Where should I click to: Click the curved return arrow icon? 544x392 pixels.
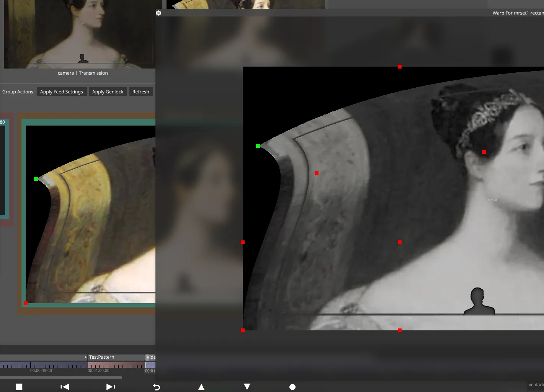[x=156, y=387]
